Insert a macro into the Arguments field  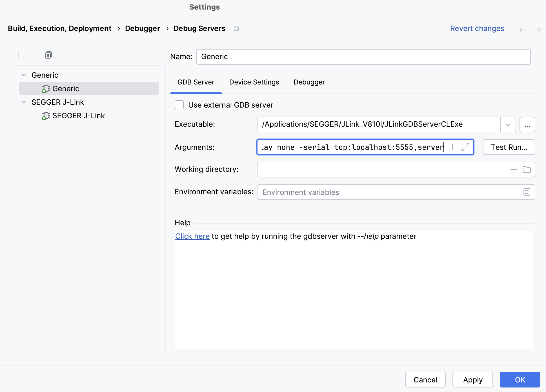tap(452, 147)
